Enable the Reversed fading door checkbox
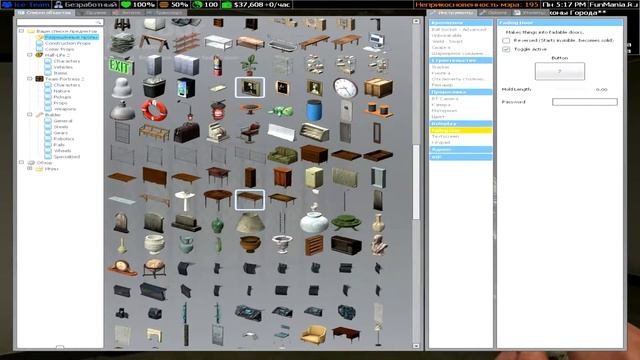Viewport: 640px width, 360px height. coord(506,40)
